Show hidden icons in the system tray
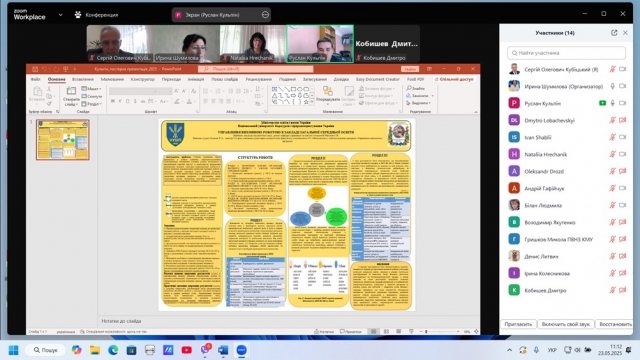This screenshot has width=640, height=360. (x=509, y=350)
